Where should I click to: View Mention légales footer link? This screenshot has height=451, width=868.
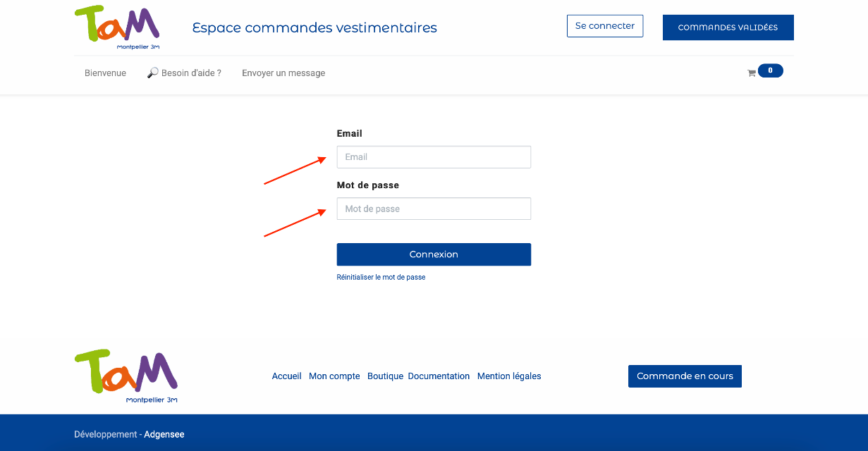point(509,376)
